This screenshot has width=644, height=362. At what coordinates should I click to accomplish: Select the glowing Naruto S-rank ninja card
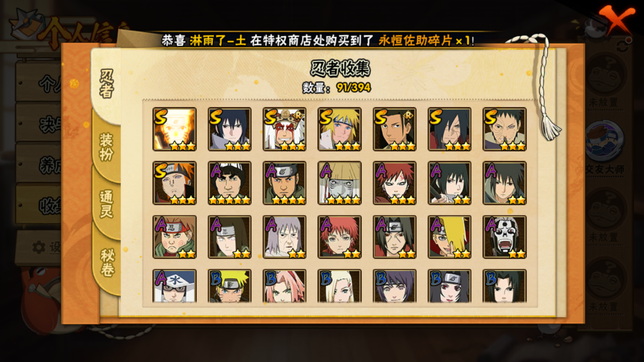(174, 129)
